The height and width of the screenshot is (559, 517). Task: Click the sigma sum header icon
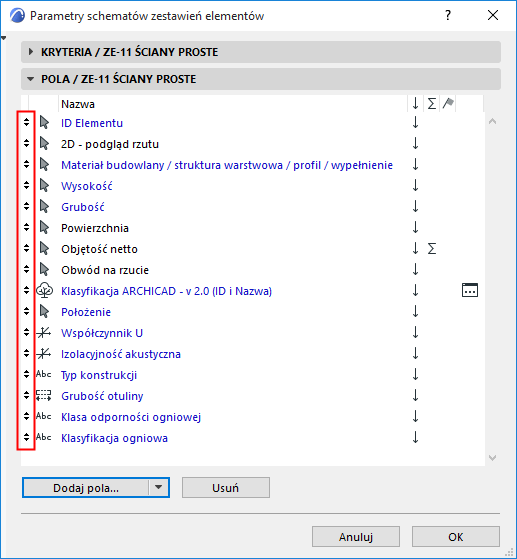pos(431,104)
